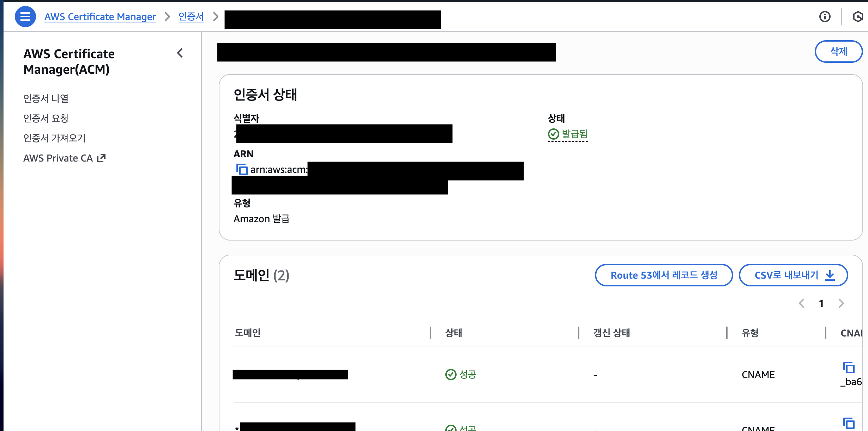Open AWS Private CA external link
Screen dimensions: 868x431
tap(64, 158)
